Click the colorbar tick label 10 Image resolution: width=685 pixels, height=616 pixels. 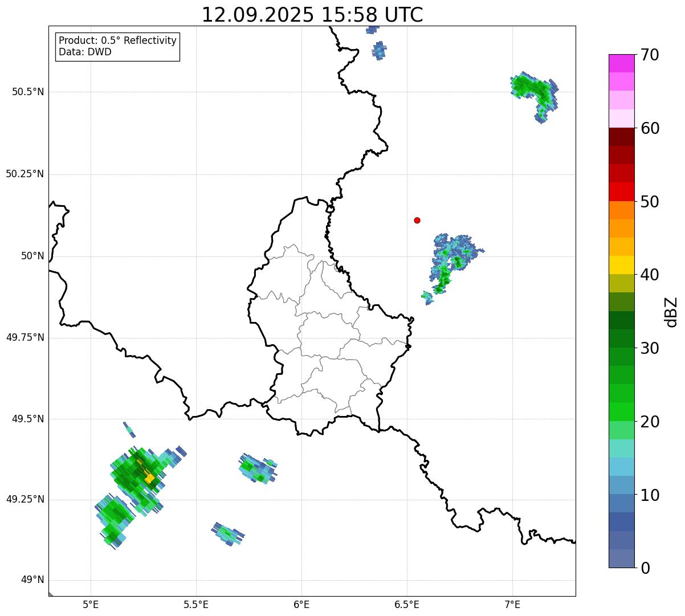pos(650,495)
